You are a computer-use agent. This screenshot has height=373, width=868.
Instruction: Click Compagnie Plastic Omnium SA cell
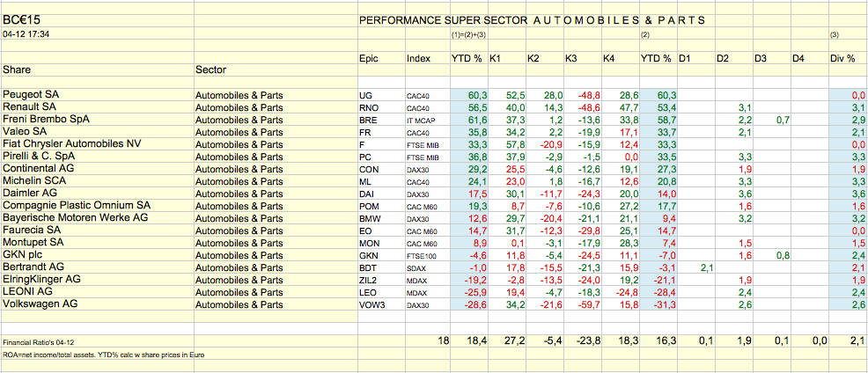[x=97, y=205]
